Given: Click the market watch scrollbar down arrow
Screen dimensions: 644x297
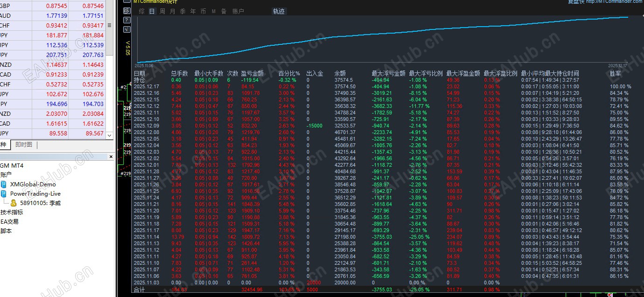Looking at the screenshot, I should point(110,135).
